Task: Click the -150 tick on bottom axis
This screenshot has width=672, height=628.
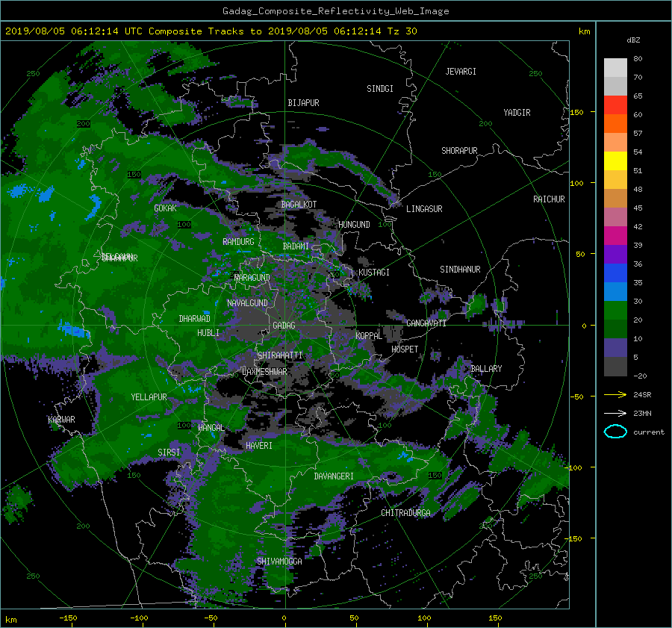Action: coord(68,618)
